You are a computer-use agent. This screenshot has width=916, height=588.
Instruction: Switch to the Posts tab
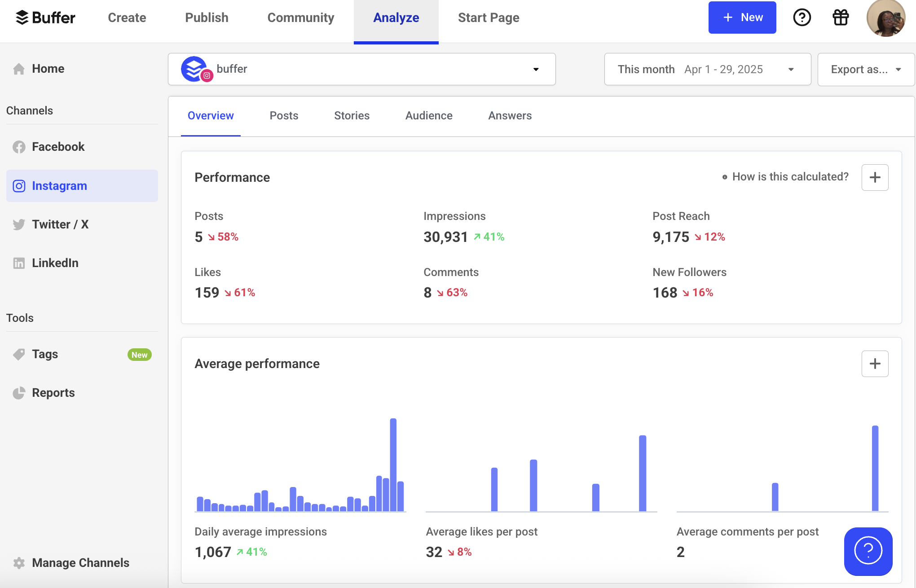pyautogui.click(x=284, y=115)
